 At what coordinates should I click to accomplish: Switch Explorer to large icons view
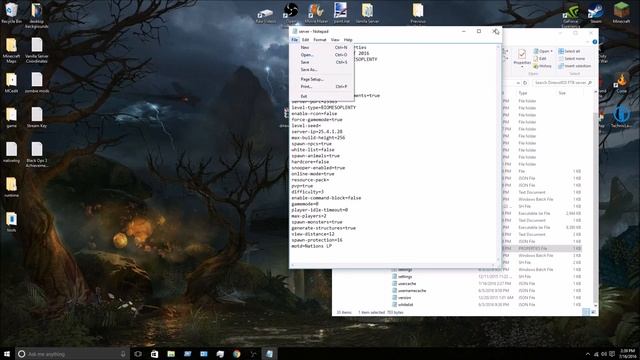tap(593, 312)
